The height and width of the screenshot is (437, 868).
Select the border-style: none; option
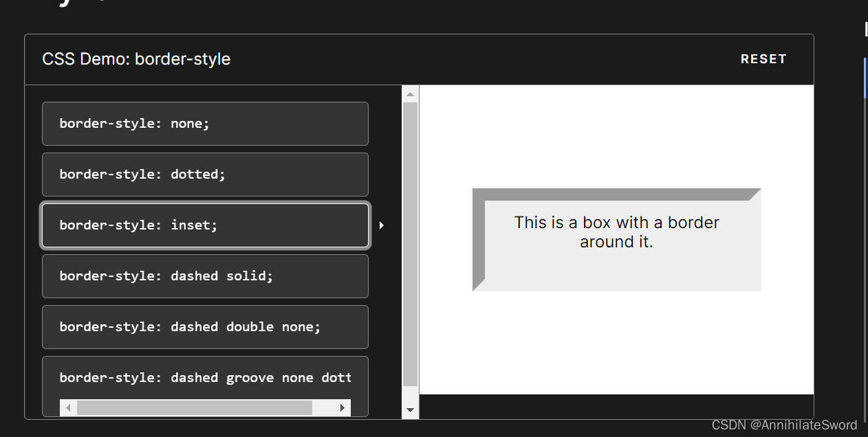pyautogui.click(x=205, y=124)
